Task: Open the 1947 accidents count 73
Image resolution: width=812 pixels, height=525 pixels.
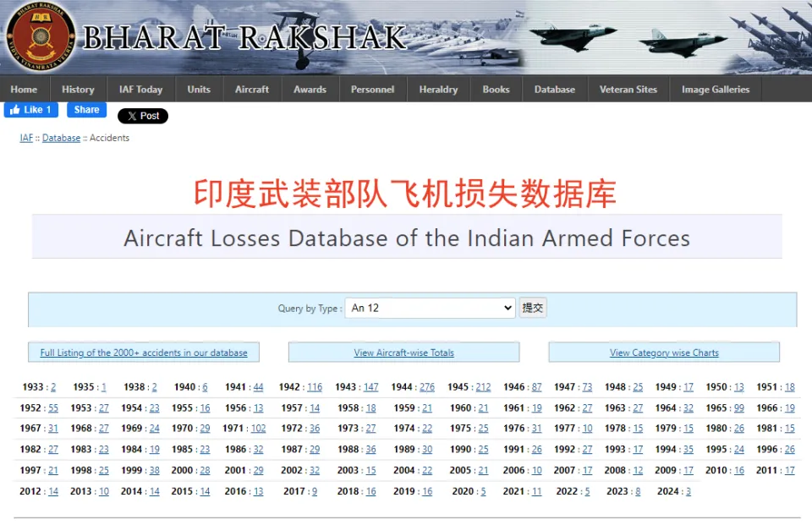Action: tap(587, 387)
